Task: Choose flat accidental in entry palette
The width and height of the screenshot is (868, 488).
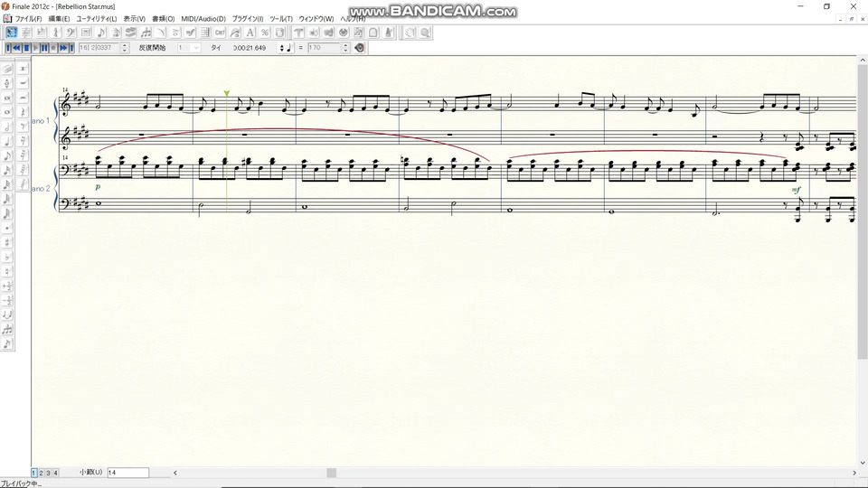Action: tap(7, 257)
